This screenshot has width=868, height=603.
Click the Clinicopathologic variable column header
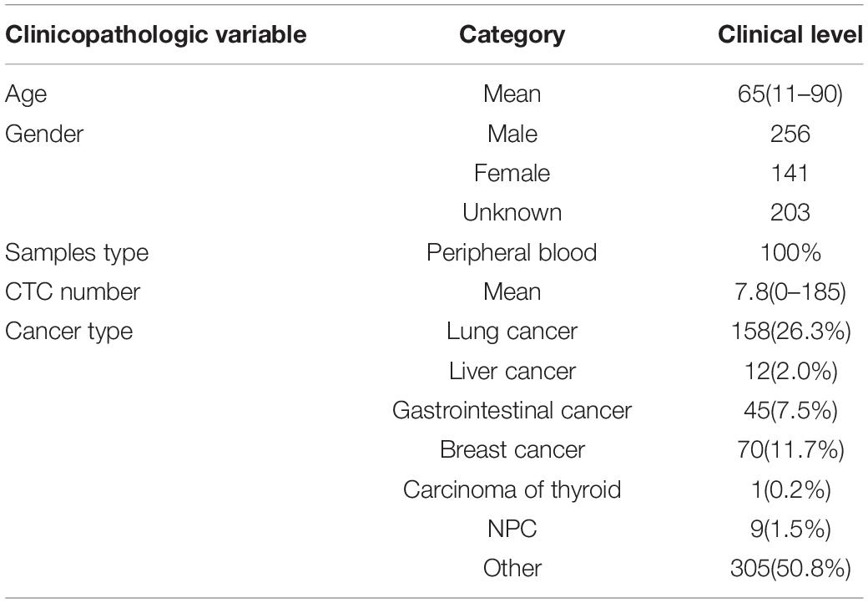click(155, 35)
